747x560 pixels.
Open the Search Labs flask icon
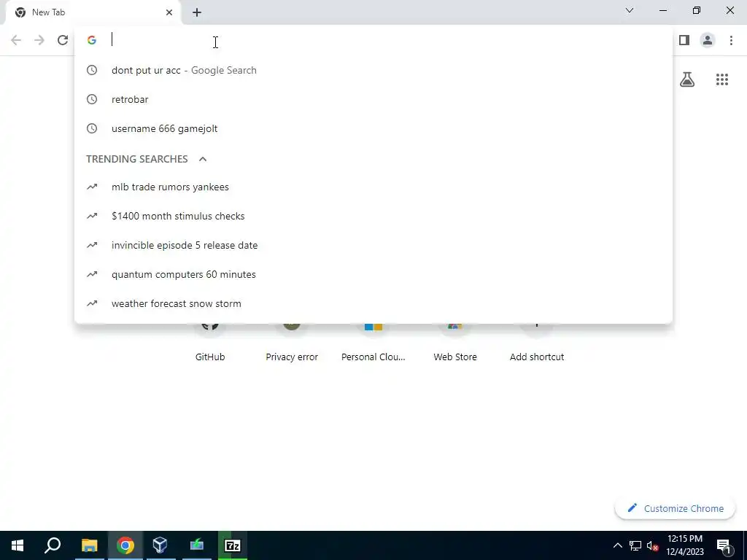click(x=687, y=79)
